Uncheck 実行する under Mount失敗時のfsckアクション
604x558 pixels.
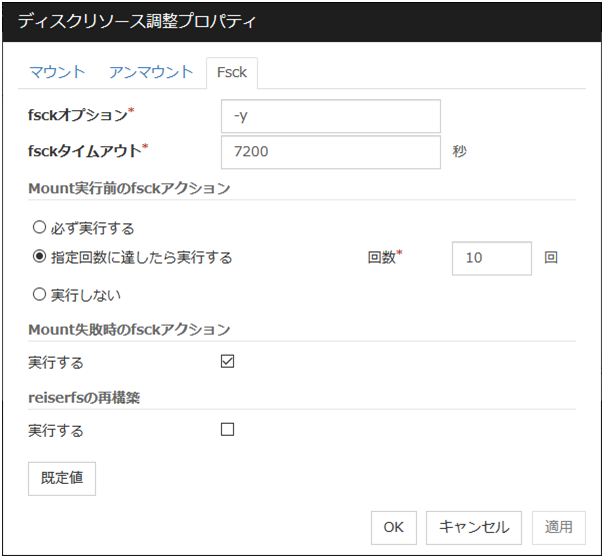[x=227, y=362]
